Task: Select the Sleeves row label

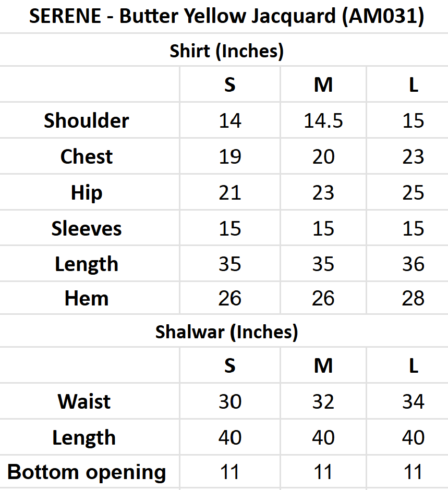Action: pos(86,228)
